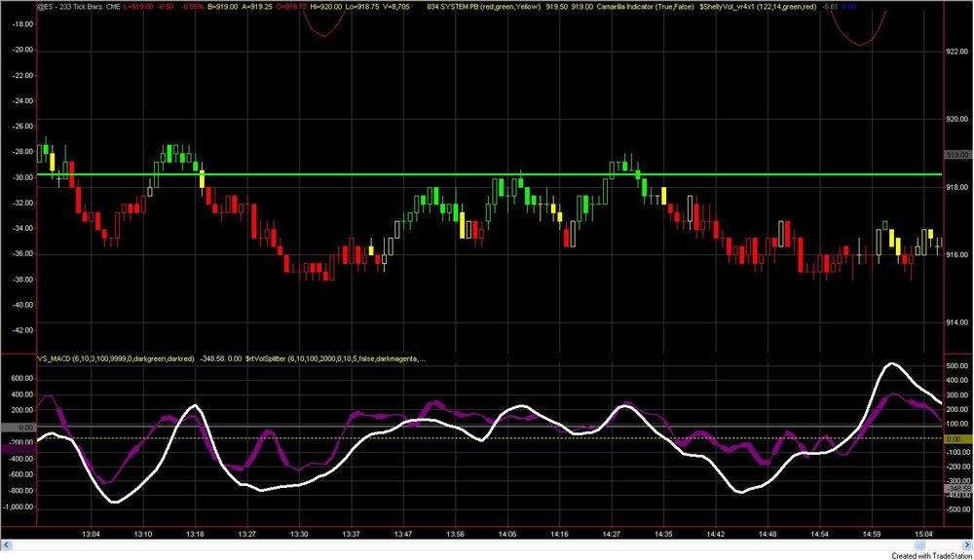Screen dimensions: 974x560
Task: Click the 'A=919.25' ask readout
Action: click(256, 7)
